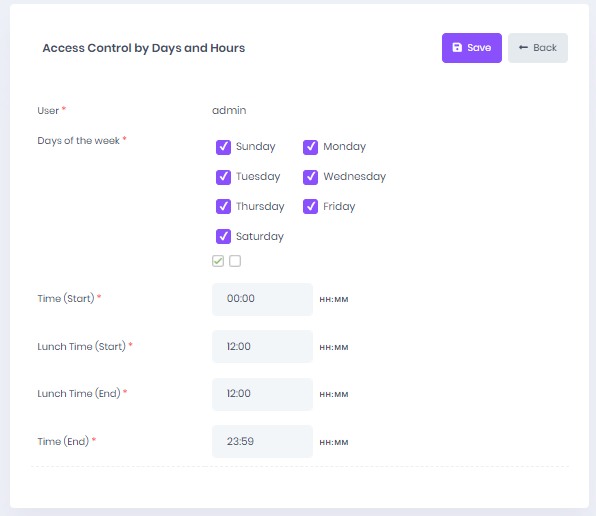This screenshot has height=516, width=596.
Task: Click the Wednesday label text
Action: point(355,177)
